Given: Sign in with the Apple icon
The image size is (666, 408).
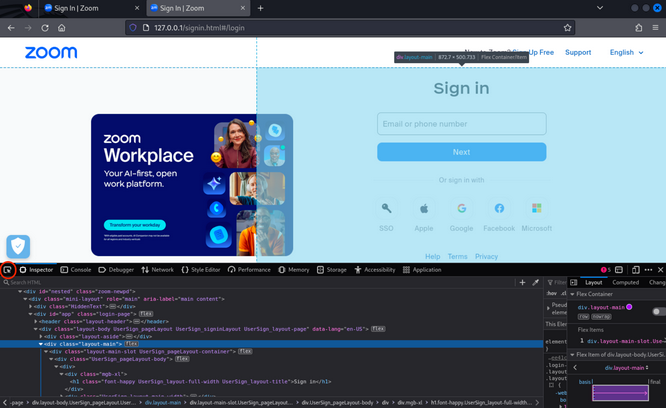Looking at the screenshot, I should (x=424, y=208).
